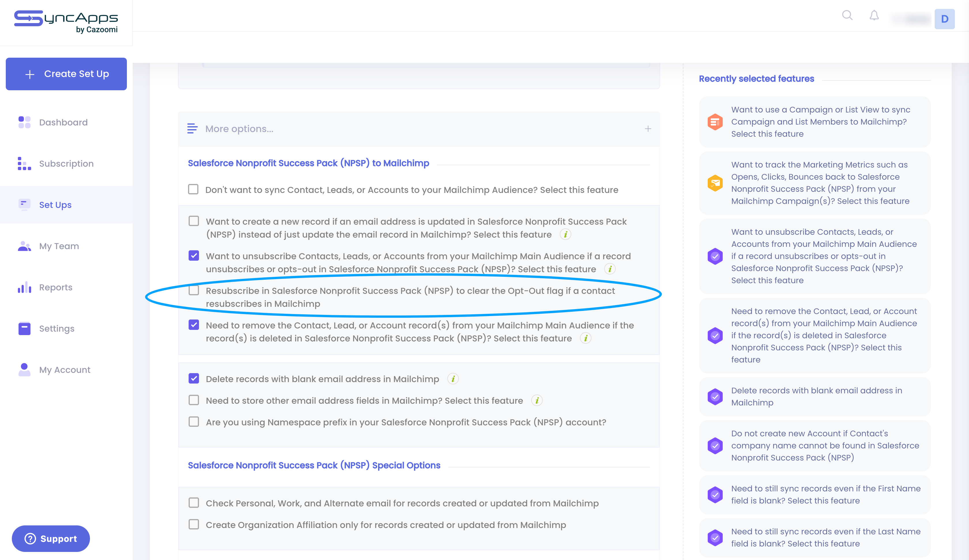Click info icon next to create new record feature
The height and width of the screenshot is (560, 969).
tap(565, 234)
